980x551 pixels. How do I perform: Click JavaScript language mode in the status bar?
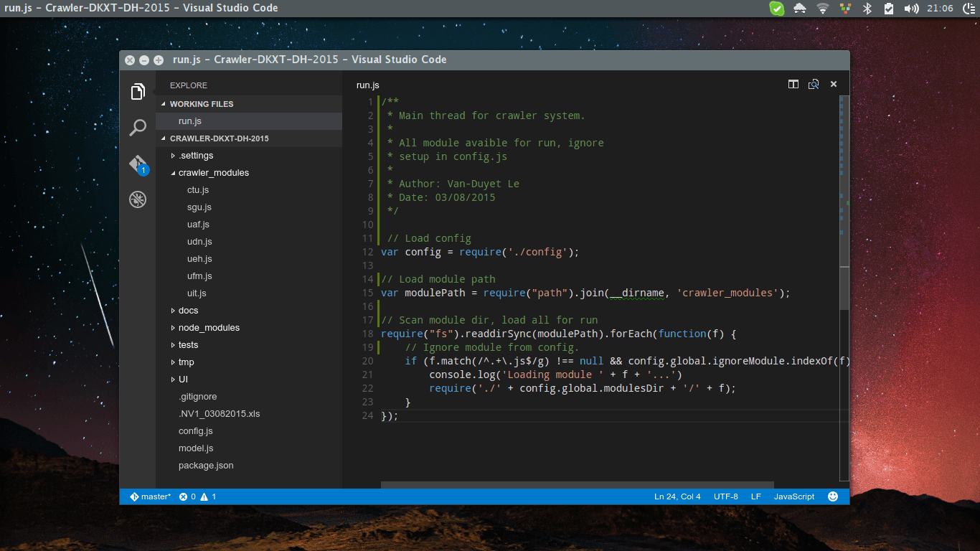793,496
